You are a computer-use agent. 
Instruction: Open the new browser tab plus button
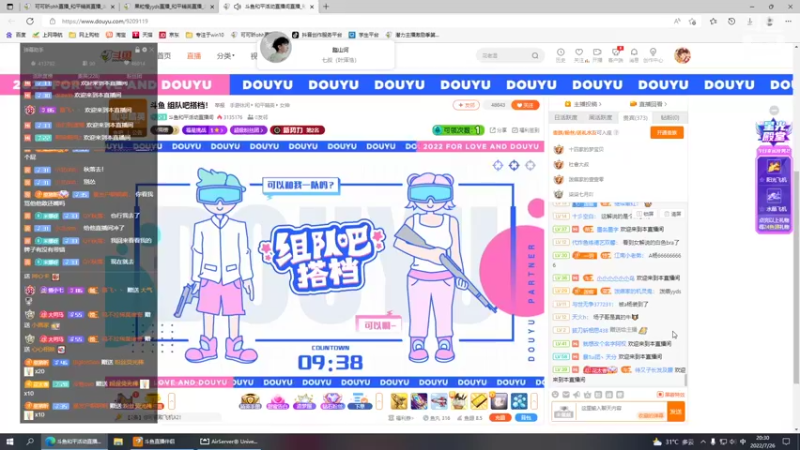click(x=326, y=7)
